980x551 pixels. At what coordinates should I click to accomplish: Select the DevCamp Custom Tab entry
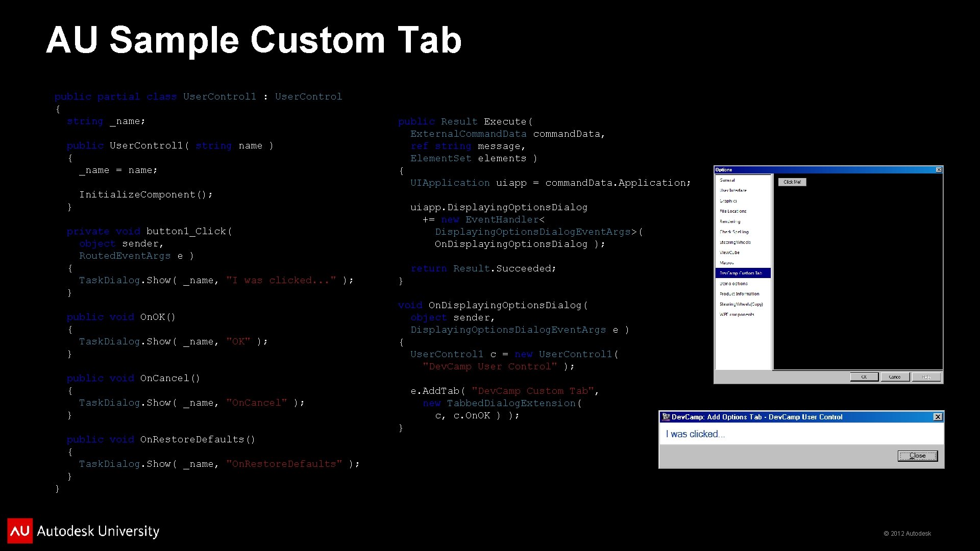[741, 273]
